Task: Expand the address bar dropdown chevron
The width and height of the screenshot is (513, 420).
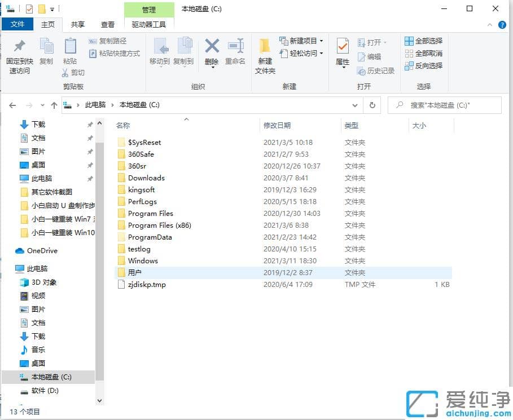Action: [355, 105]
